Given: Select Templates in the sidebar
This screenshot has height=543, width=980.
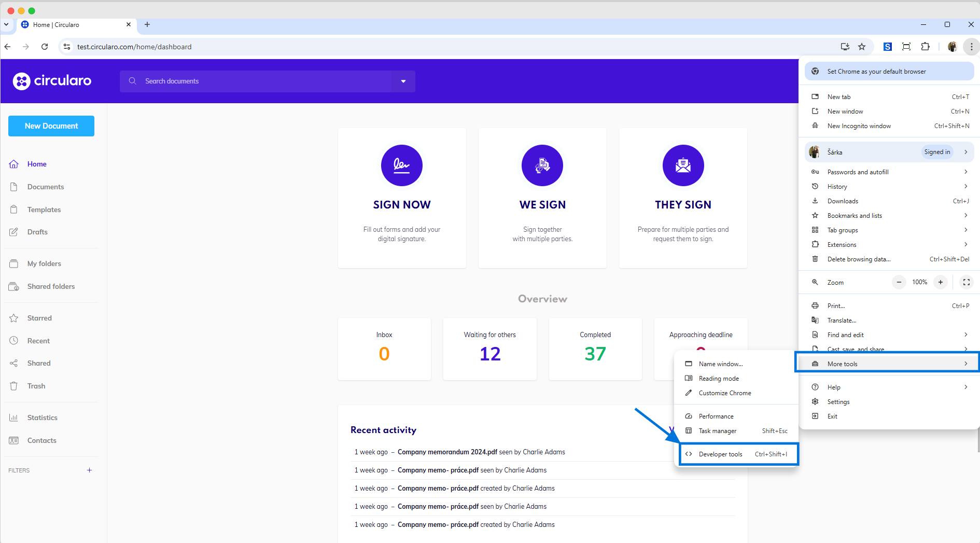Looking at the screenshot, I should tap(44, 210).
